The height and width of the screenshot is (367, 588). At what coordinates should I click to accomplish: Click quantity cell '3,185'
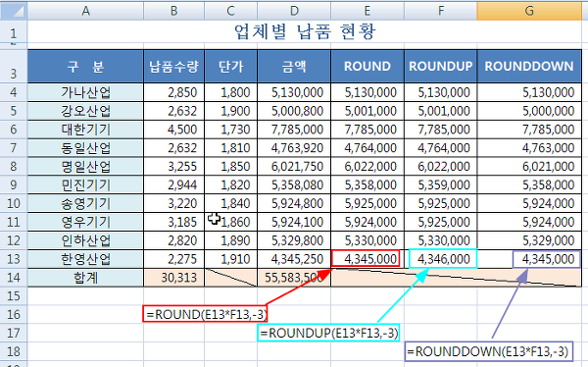tap(174, 222)
